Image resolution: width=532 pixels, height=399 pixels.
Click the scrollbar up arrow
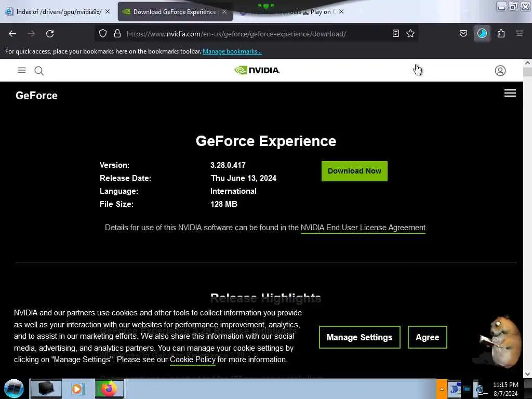(527, 63)
